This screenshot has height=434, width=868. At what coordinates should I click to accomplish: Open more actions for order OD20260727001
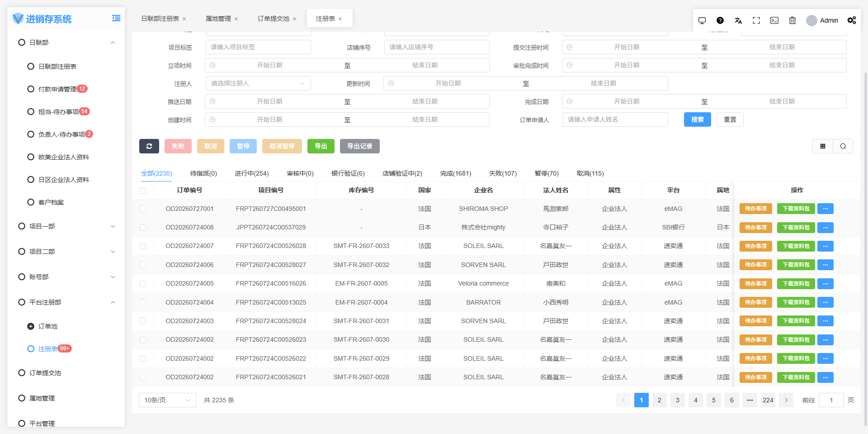pyautogui.click(x=826, y=209)
